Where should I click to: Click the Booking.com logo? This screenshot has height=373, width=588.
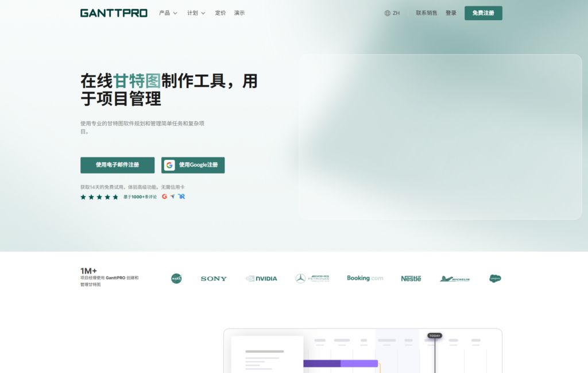[365, 278]
